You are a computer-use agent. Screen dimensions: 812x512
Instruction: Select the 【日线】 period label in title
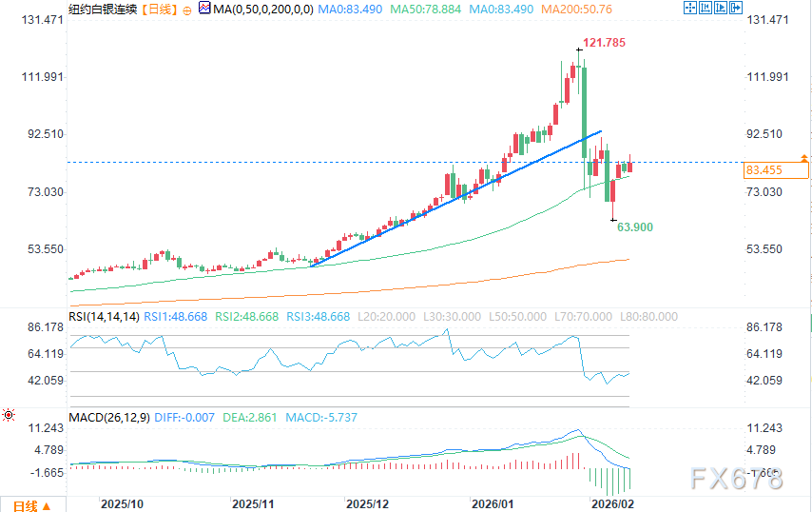click(157, 10)
